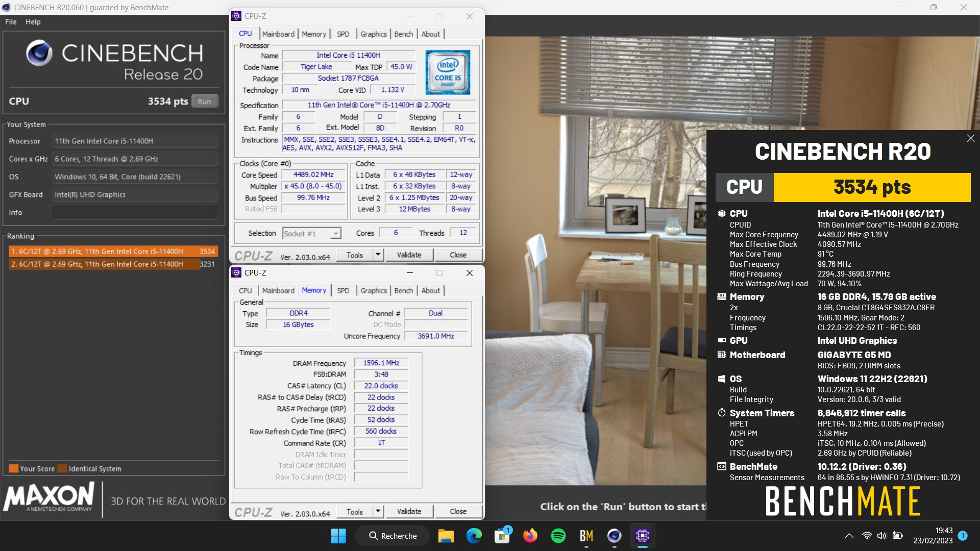The width and height of the screenshot is (980, 551).
Task: Open Wi-Fi network tray icon
Action: tap(867, 536)
